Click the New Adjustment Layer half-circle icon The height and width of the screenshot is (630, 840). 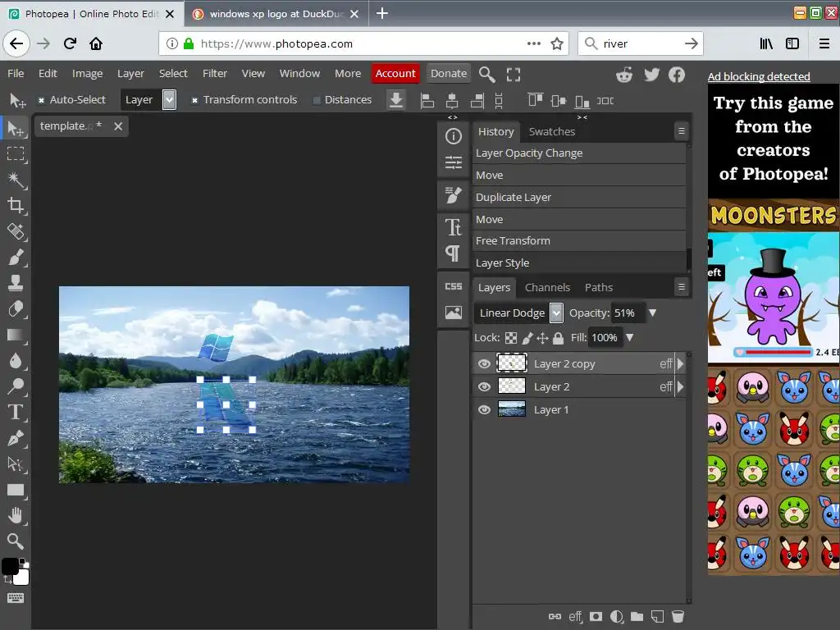point(617,617)
